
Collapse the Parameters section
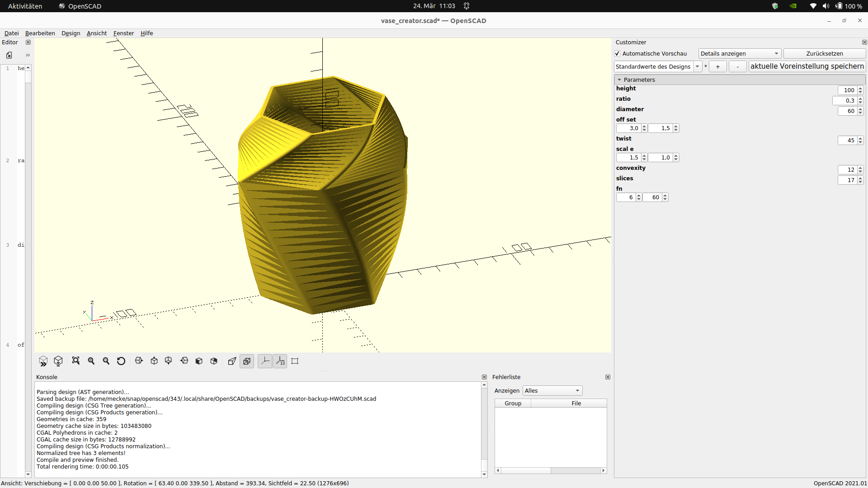tap(620, 80)
